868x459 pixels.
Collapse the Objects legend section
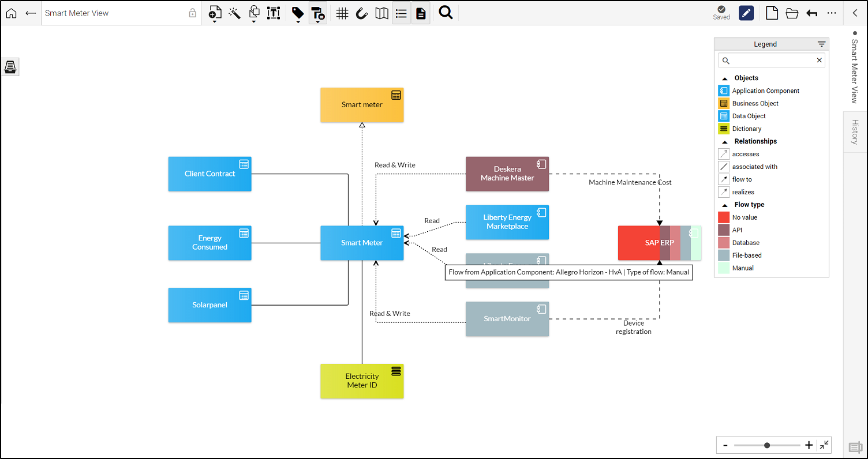pos(725,78)
